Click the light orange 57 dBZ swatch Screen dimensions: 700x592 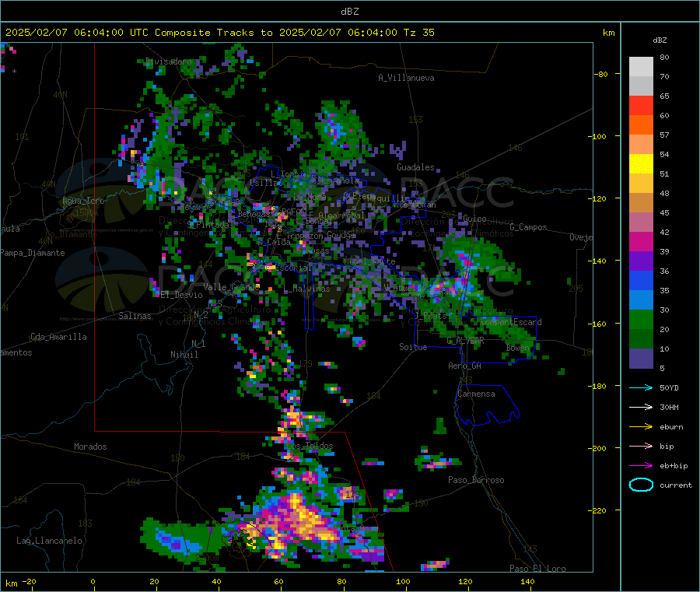[x=641, y=144]
